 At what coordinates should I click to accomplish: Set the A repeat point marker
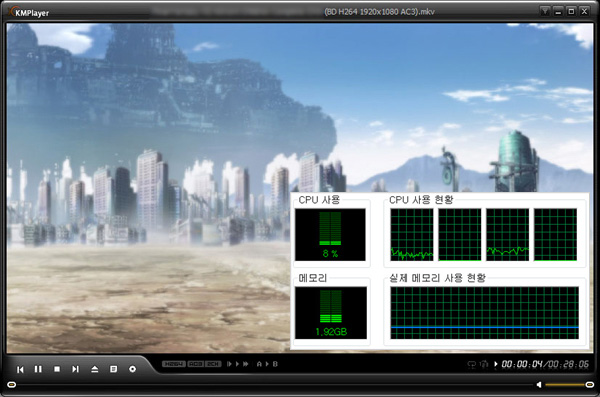[259, 364]
